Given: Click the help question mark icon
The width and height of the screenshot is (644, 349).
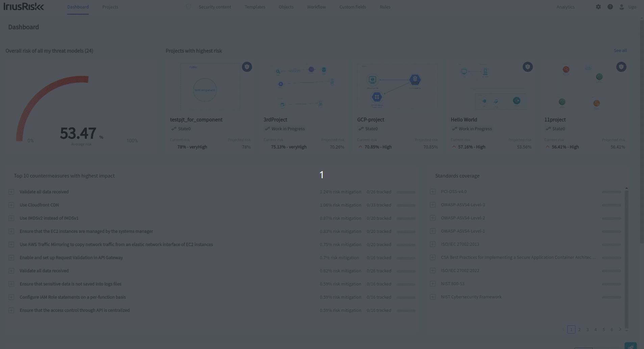Looking at the screenshot, I should coord(610,6).
